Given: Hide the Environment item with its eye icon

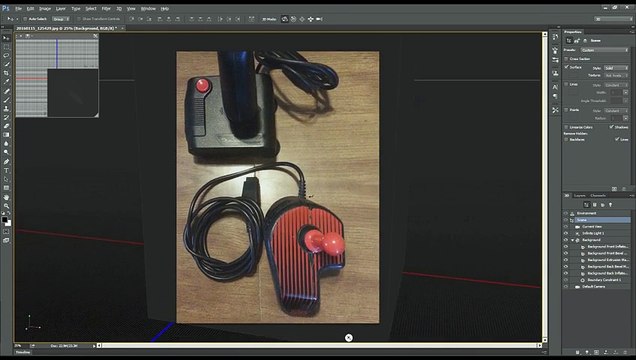Looking at the screenshot, I should pos(566,213).
